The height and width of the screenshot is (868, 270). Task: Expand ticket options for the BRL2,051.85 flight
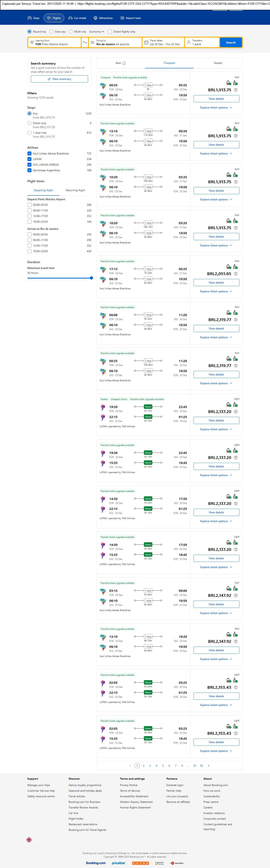tap(216, 292)
